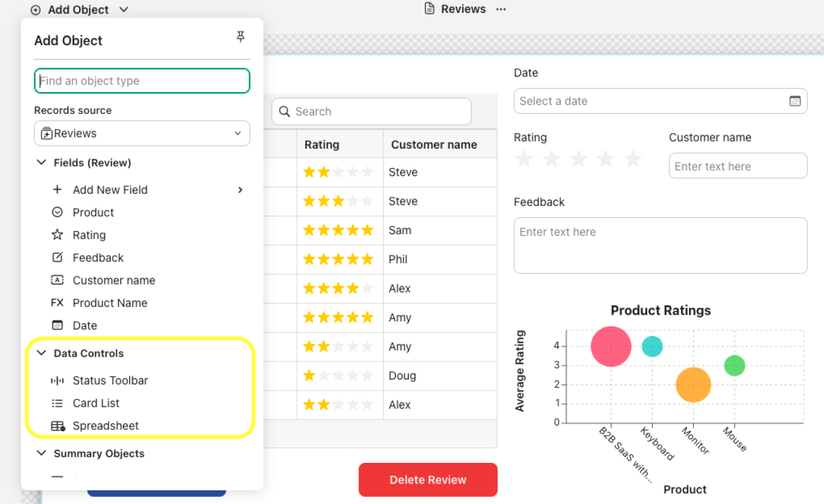The width and height of the screenshot is (824, 504).
Task: Expand the Summary Objects section
Action: pyautogui.click(x=42, y=454)
